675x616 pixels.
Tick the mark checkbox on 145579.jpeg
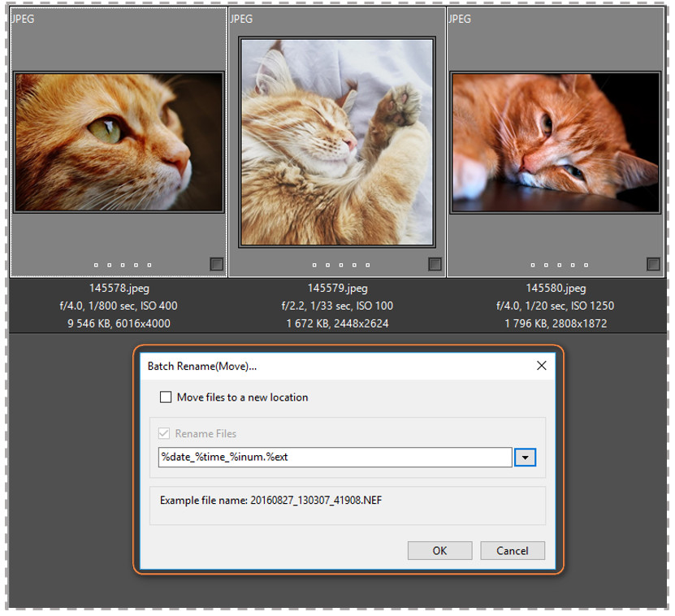point(435,264)
